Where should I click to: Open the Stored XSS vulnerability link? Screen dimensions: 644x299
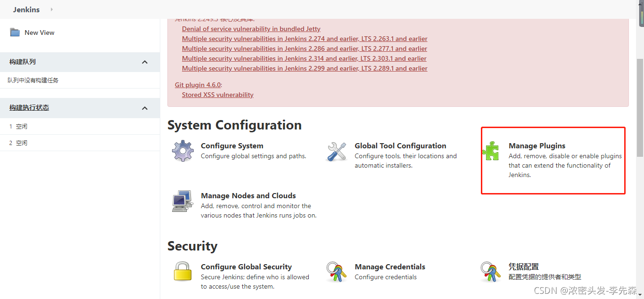coord(218,95)
